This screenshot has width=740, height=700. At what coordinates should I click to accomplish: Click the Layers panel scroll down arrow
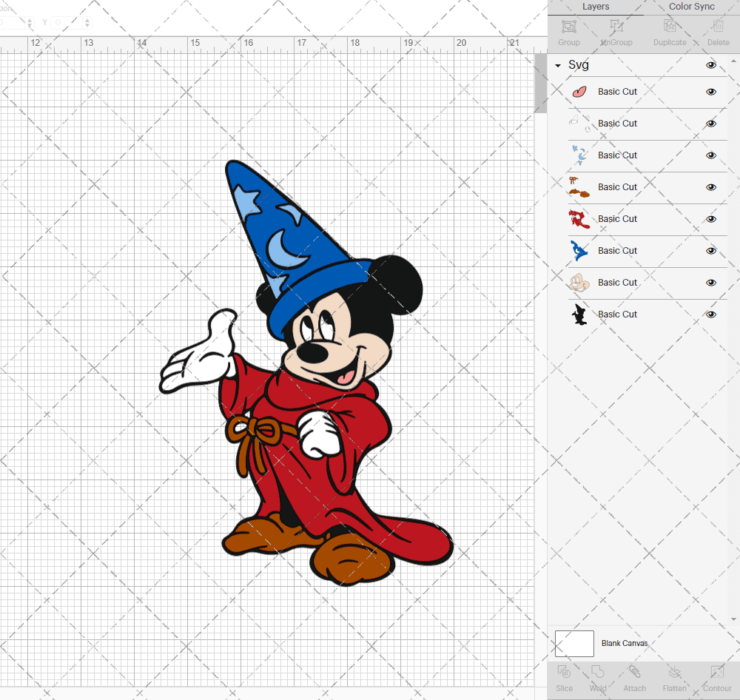733,619
